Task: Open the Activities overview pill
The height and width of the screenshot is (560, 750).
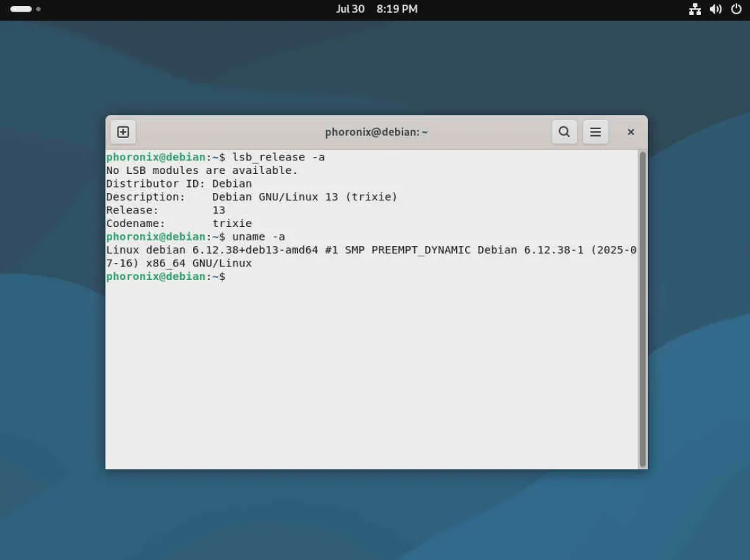Action: [x=20, y=9]
